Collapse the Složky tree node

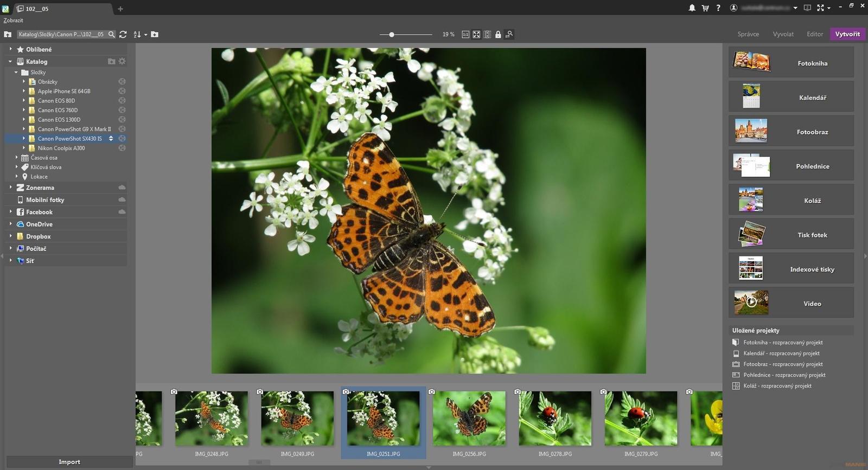point(16,72)
